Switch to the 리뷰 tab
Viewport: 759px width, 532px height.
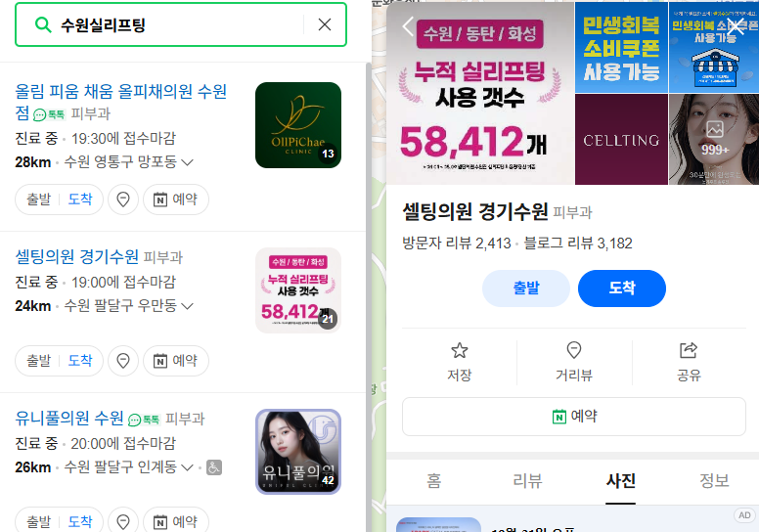(527, 481)
